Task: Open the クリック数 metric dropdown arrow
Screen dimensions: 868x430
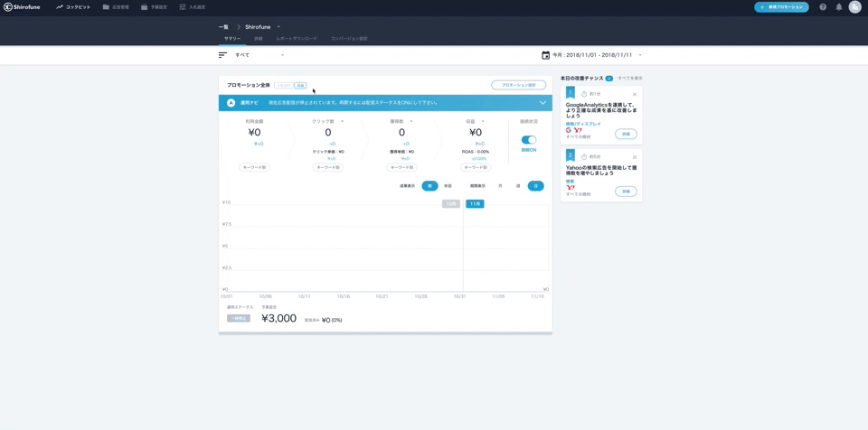Action: click(342, 121)
